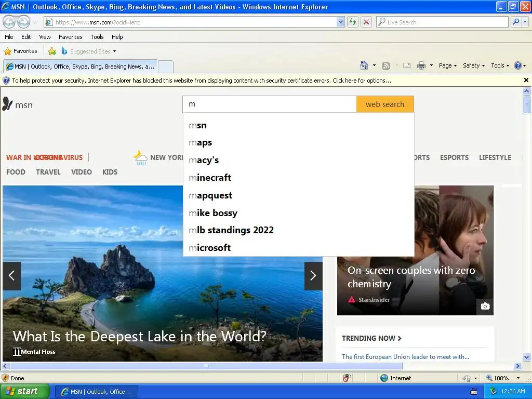
Task: Click the browser Back arrow button
Action: (x=9, y=22)
